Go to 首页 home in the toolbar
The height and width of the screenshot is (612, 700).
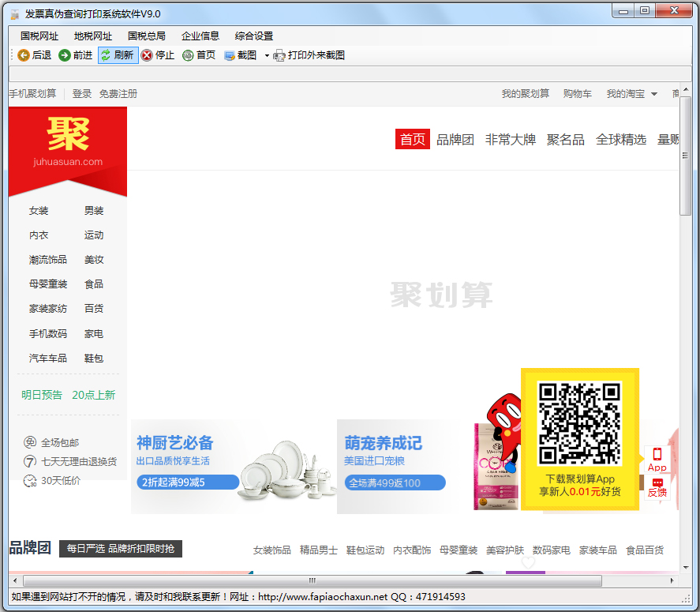click(x=199, y=55)
